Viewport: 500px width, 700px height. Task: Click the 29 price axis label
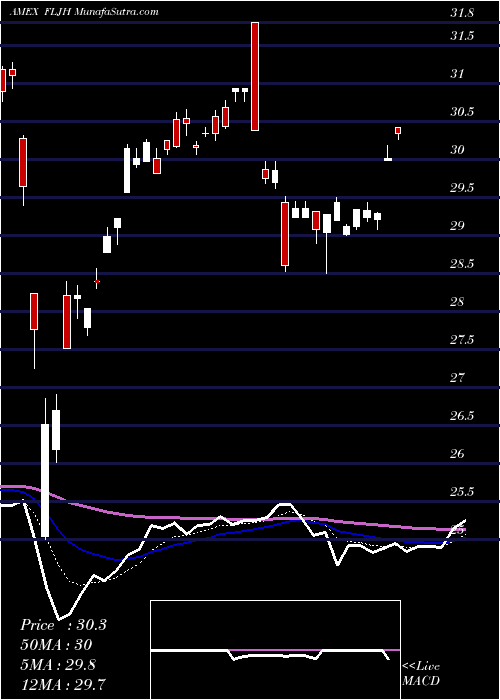pyautogui.click(x=458, y=226)
